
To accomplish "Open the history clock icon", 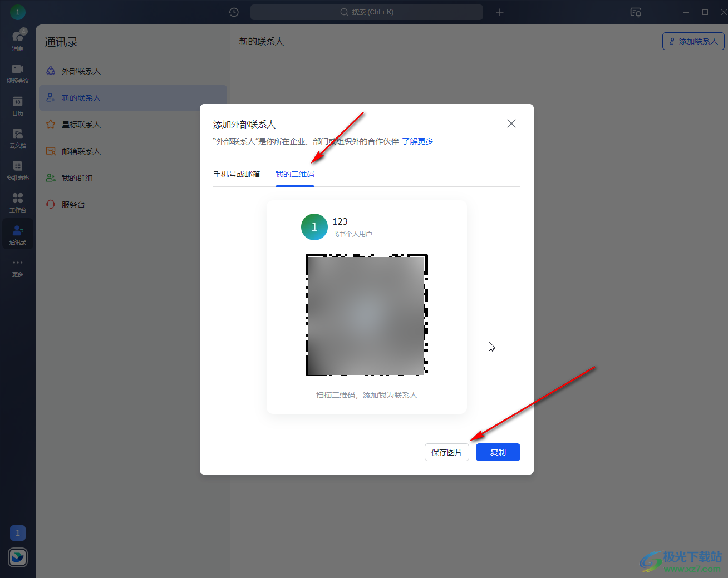I will [x=234, y=12].
